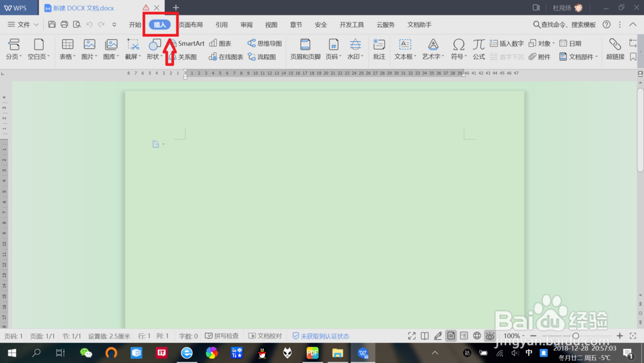Viewport: 644px width, 363px height.
Task: Click the save icon in quick toolbar
Action: [x=52, y=25]
